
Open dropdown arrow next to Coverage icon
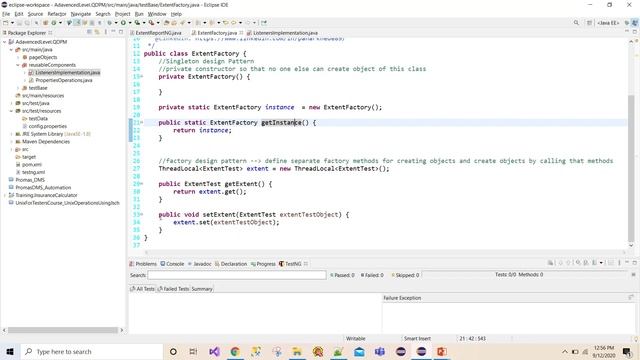(144, 23)
